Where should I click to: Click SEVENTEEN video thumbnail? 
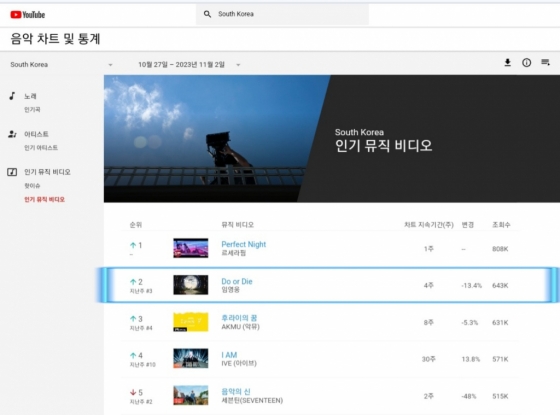click(x=191, y=395)
